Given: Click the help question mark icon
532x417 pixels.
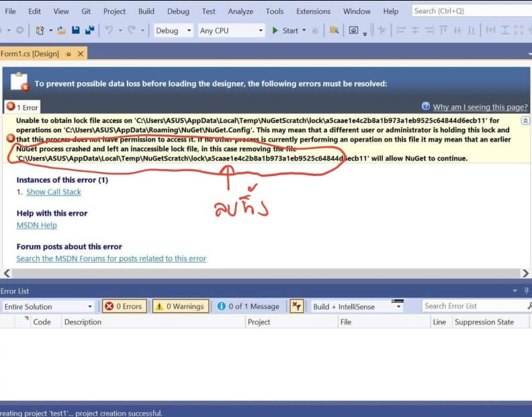Looking at the screenshot, I should click(x=425, y=106).
